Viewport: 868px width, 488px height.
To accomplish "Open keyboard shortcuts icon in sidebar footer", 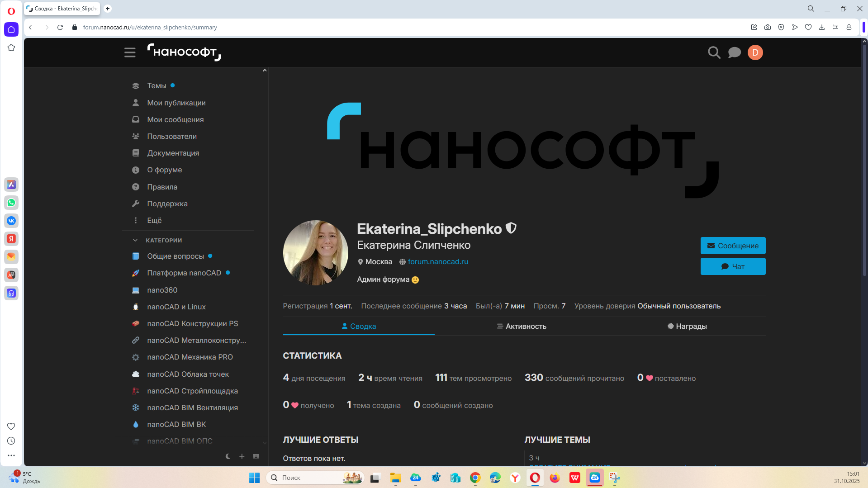I will 256,456.
